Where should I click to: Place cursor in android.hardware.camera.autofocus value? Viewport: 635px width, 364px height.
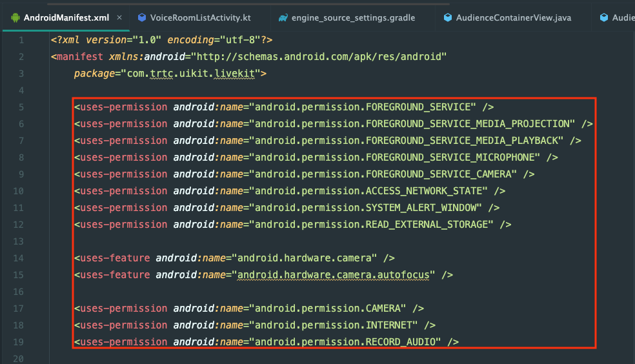coord(336,275)
